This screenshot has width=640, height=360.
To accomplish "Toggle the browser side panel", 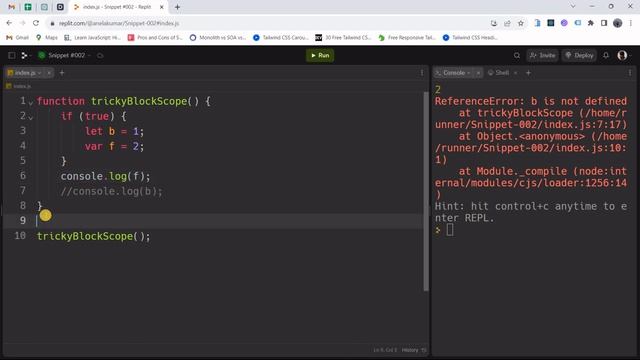I will [604, 23].
